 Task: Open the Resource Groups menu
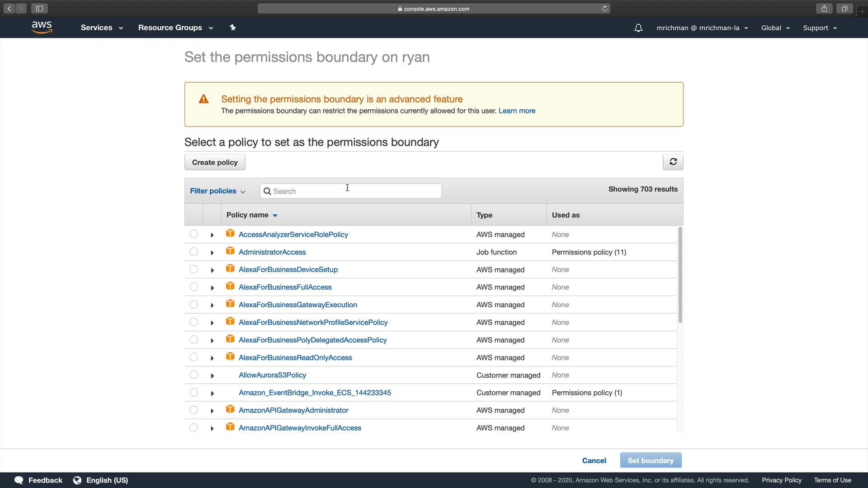175,28
